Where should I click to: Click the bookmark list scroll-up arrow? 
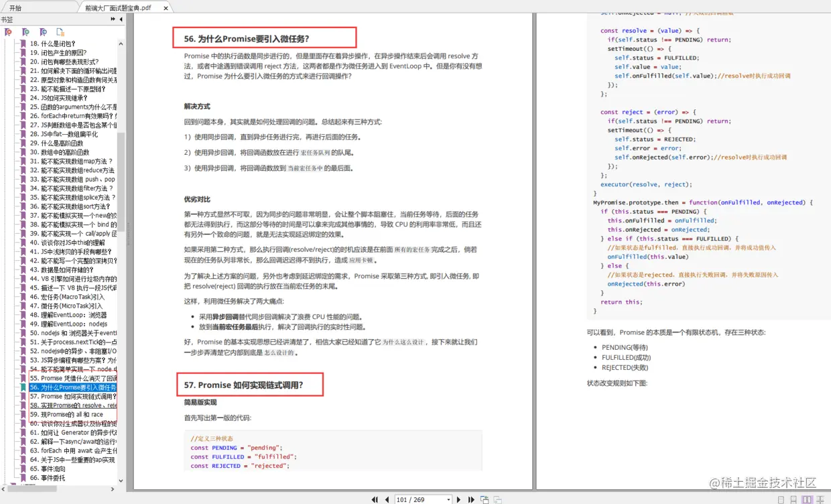coord(121,43)
